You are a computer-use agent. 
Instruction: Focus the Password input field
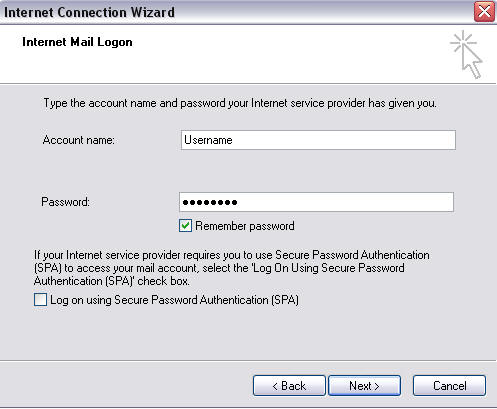[x=316, y=202]
